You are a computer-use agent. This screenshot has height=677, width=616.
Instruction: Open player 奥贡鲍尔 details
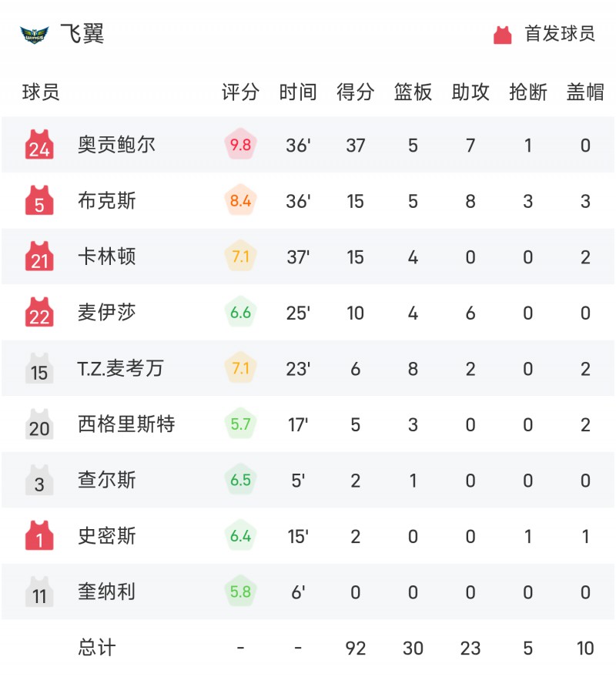pyautogui.click(x=116, y=145)
